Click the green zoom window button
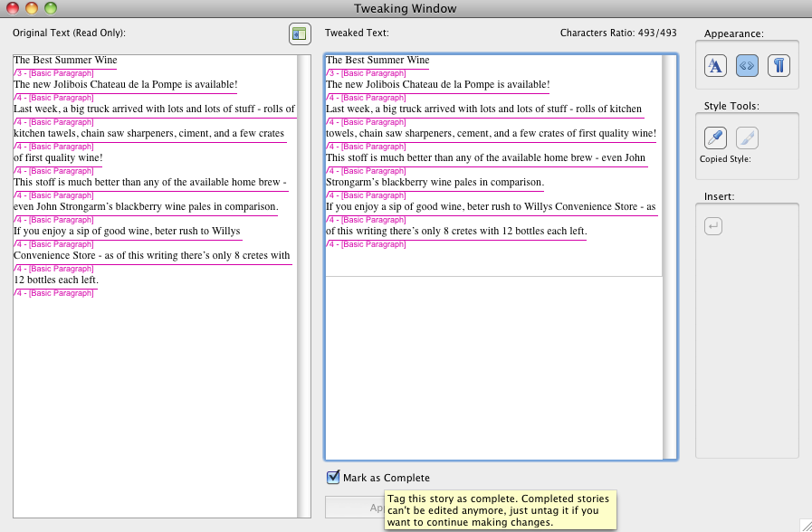The width and height of the screenshot is (812, 532). click(x=51, y=8)
